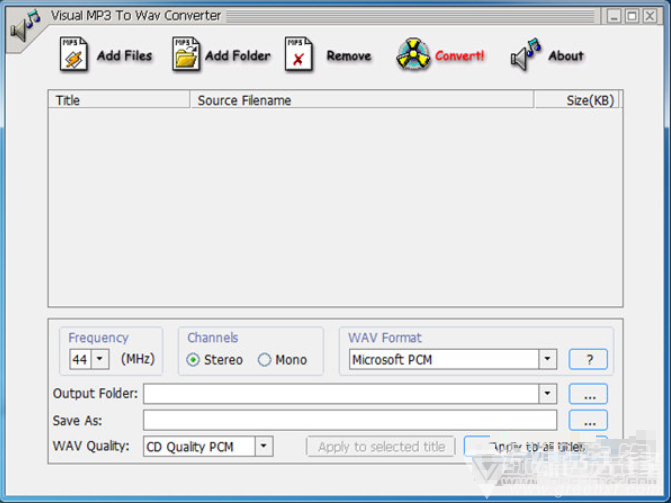
Task: Click Apply to selected title button
Action: coord(381,447)
